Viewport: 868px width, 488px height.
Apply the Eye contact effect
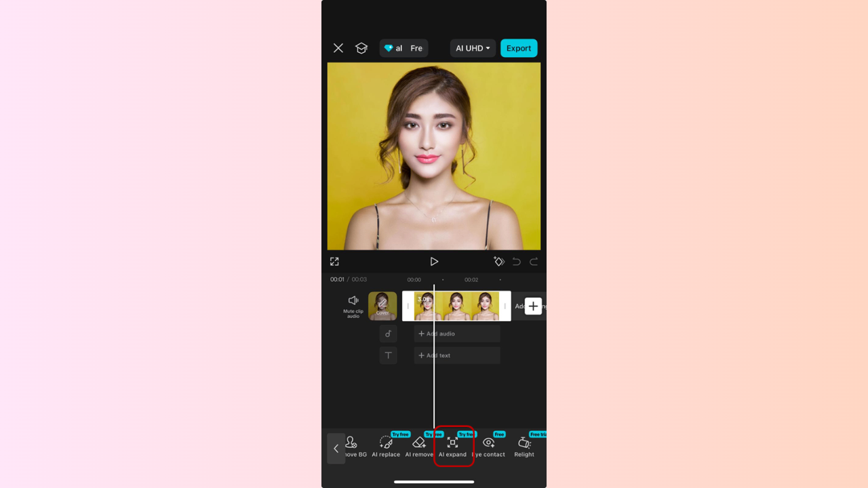pyautogui.click(x=489, y=446)
